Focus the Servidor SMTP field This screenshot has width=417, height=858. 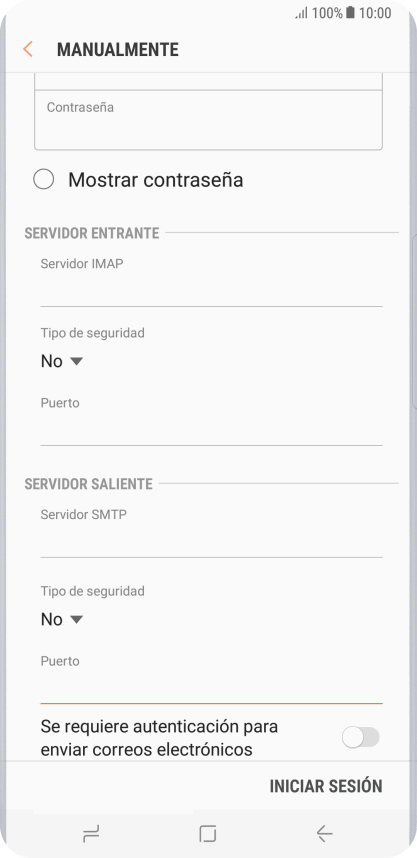(x=211, y=532)
